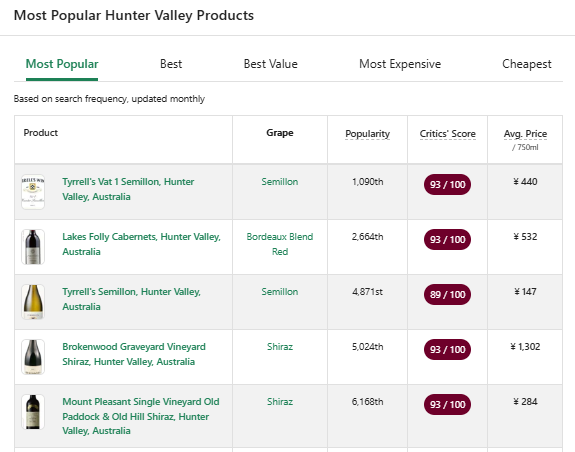Click the ¥ 532 average price
575x452 pixels.
pos(525,237)
